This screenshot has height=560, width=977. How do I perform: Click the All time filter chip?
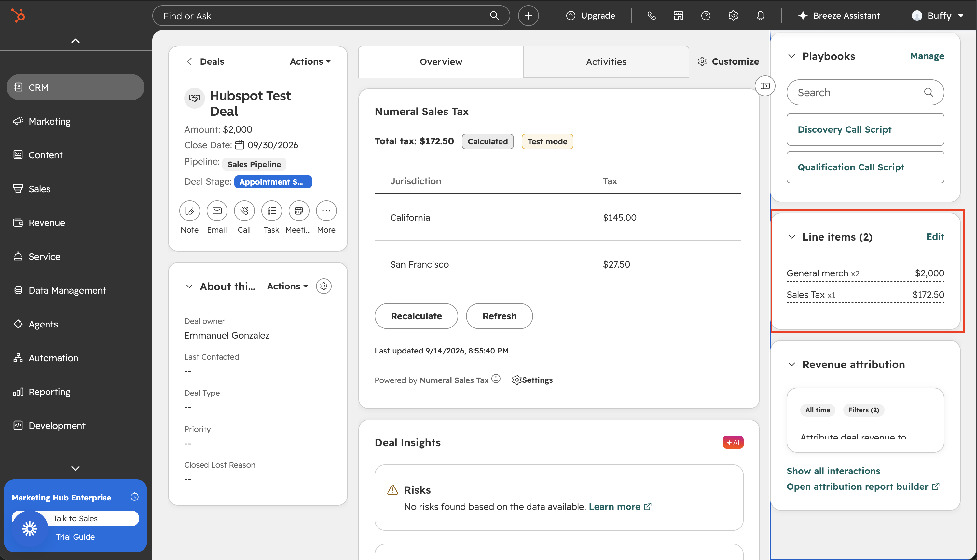pyautogui.click(x=818, y=410)
